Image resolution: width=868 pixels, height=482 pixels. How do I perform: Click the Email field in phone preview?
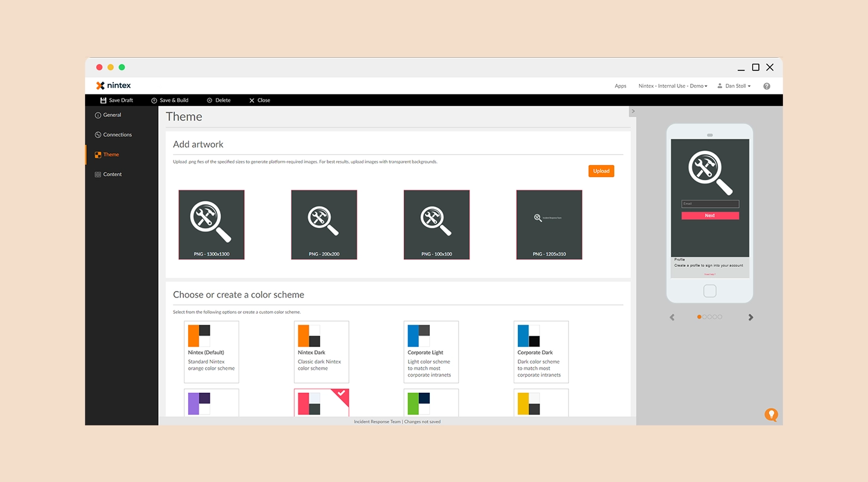click(710, 204)
